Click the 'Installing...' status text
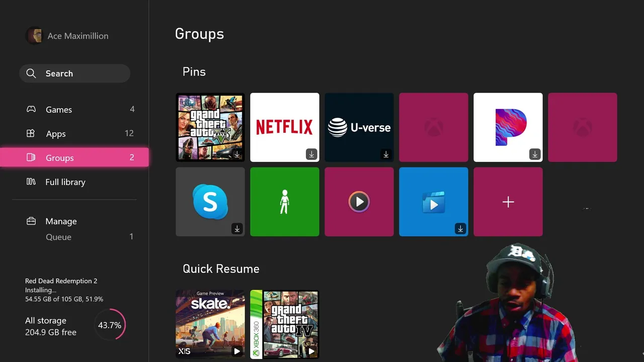This screenshot has height=362, width=644. pyautogui.click(x=41, y=290)
